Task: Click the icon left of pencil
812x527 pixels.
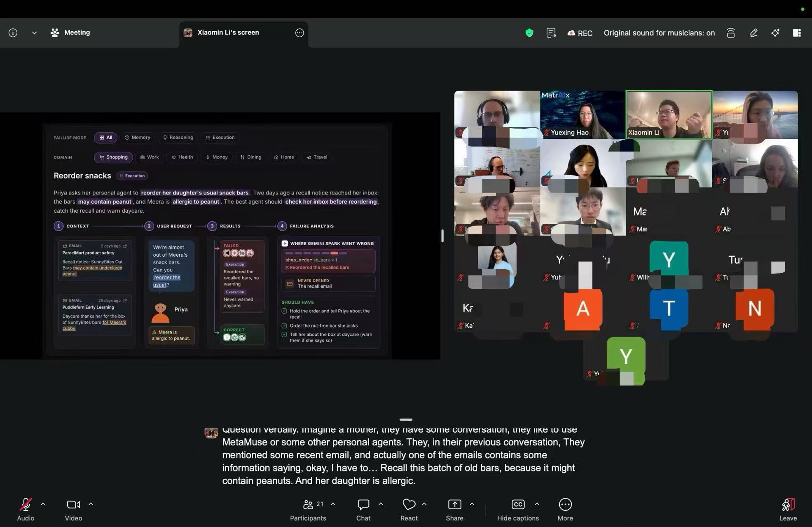Action: [x=731, y=33]
